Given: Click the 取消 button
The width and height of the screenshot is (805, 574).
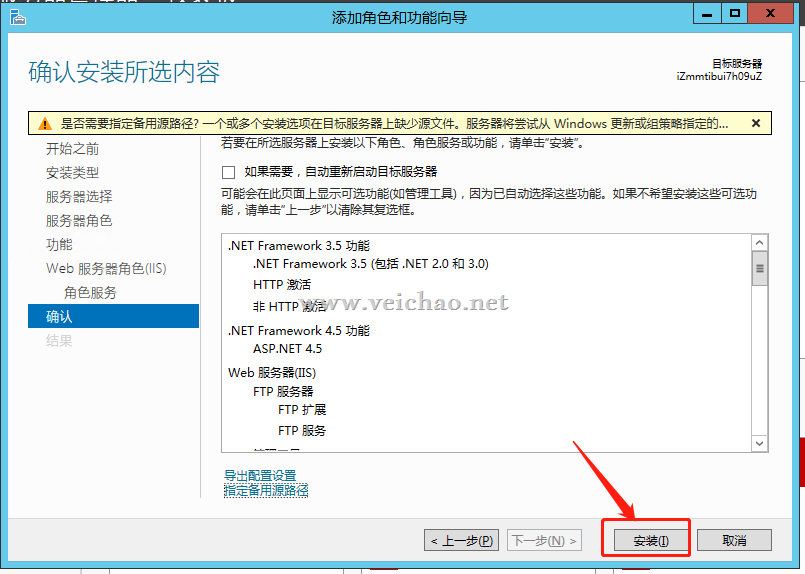Looking at the screenshot, I should tap(734, 541).
